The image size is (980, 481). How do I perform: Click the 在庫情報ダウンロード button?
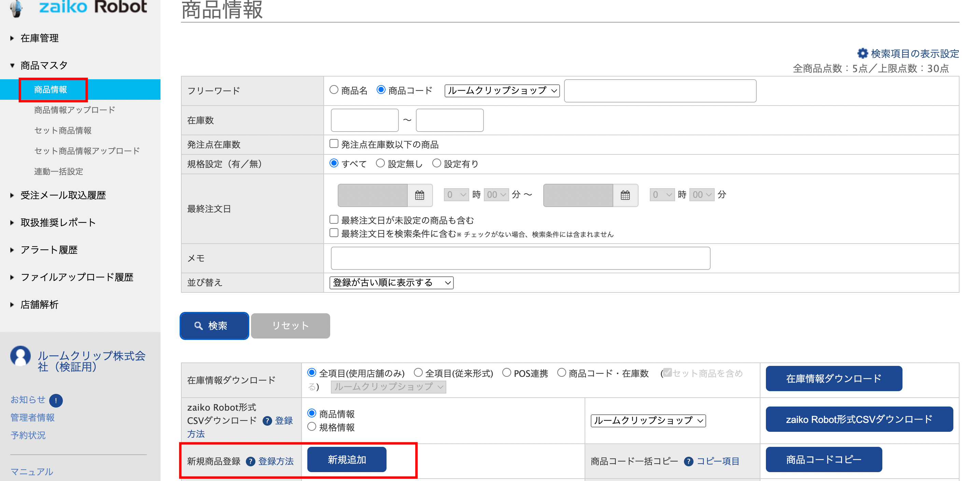point(833,379)
